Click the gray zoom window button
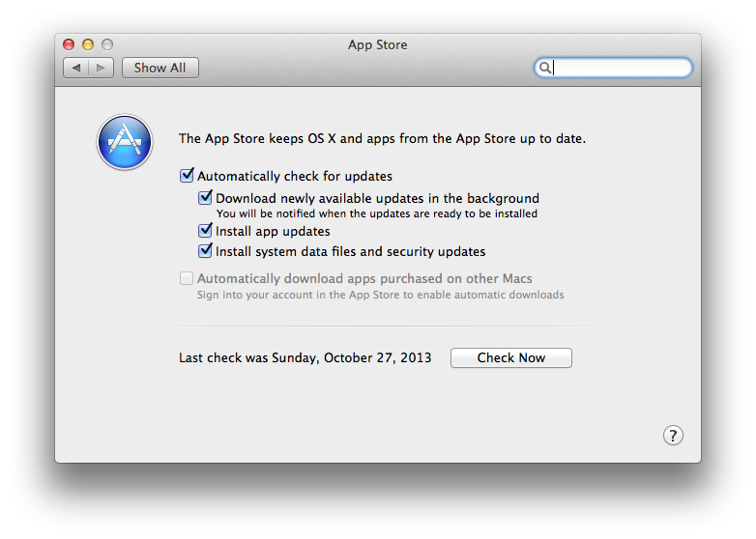 (x=107, y=44)
